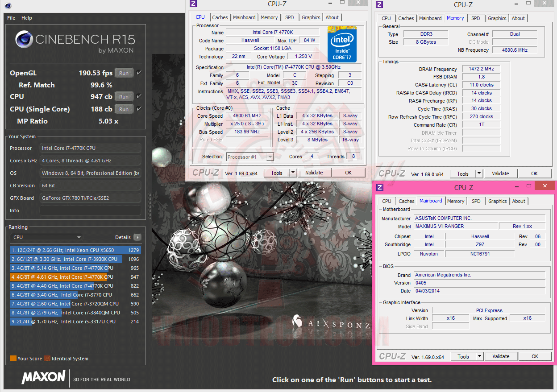Click Validate in the Memory CPU-Z window

[500, 173]
